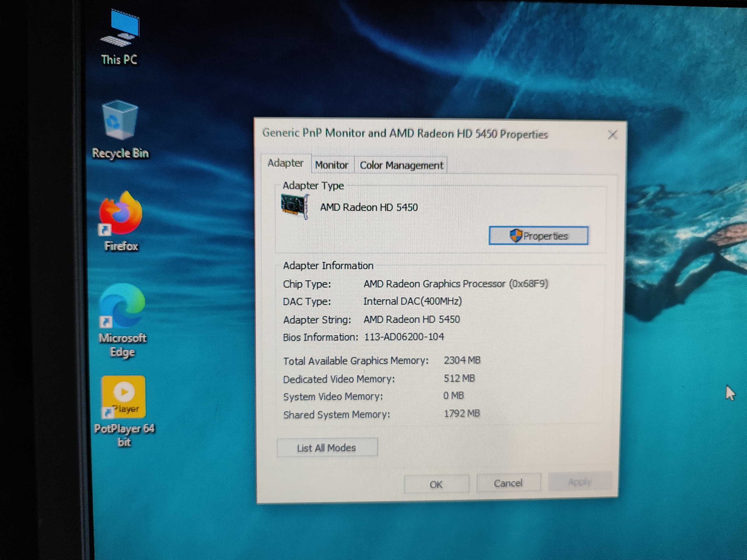The image size is (747, 560).
Task: Switch to the Adapter tab
Action: (x=285, y=163)
